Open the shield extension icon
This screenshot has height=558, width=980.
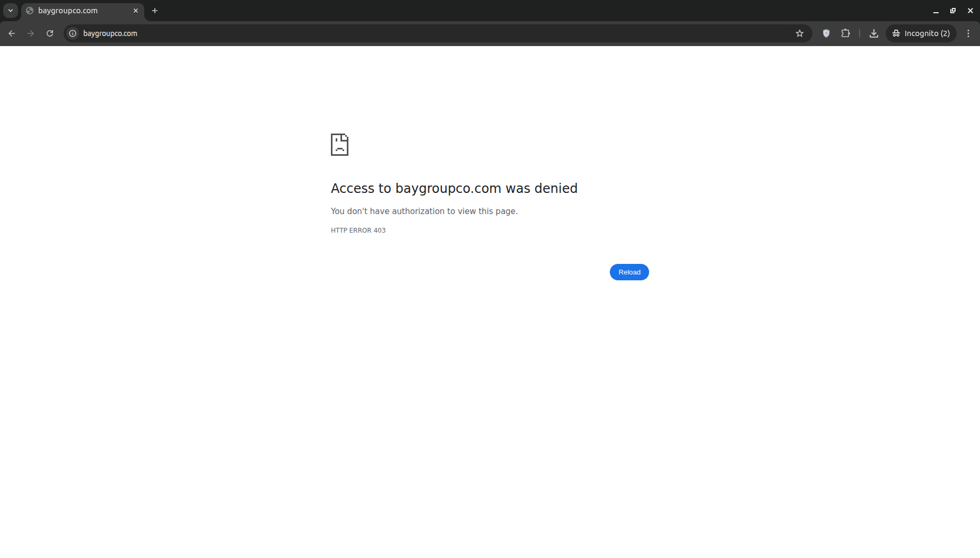click(x=826, y=33)
